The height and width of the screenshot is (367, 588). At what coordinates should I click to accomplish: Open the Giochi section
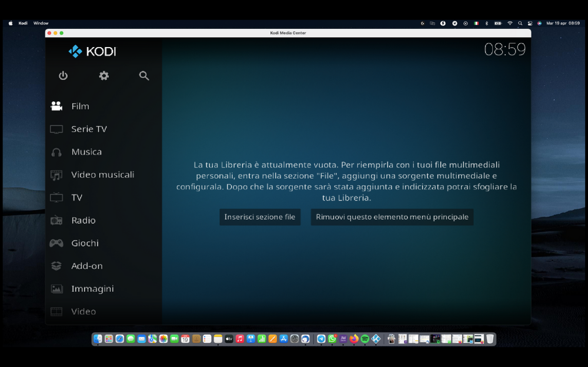coord(85,243)
